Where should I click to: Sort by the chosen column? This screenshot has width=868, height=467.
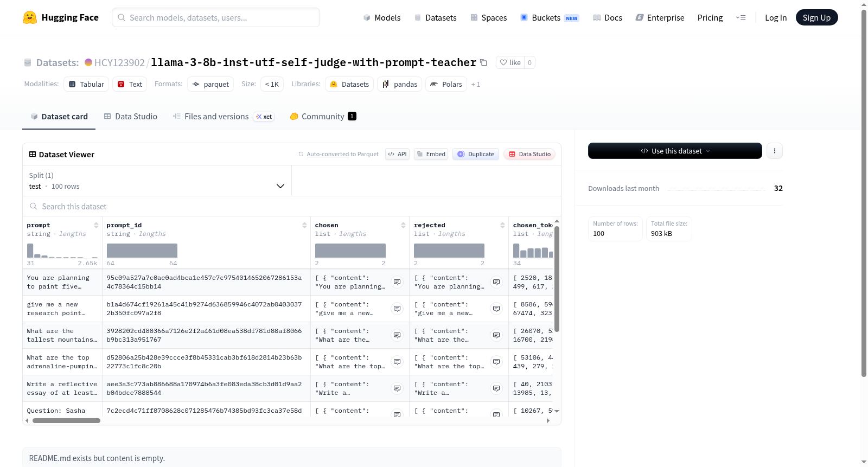click(x=403, y=225)
